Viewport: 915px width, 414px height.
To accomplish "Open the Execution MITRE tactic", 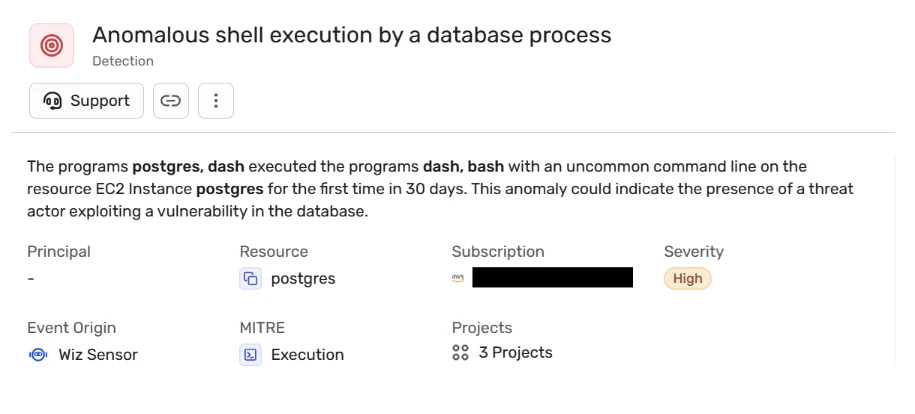I will (x=308, y=354).
